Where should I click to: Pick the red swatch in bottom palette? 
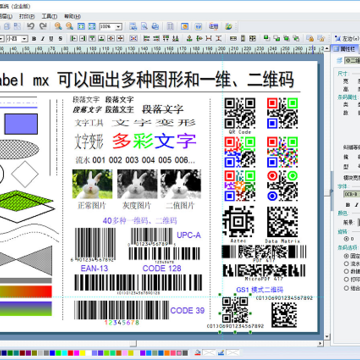(71, 353)
